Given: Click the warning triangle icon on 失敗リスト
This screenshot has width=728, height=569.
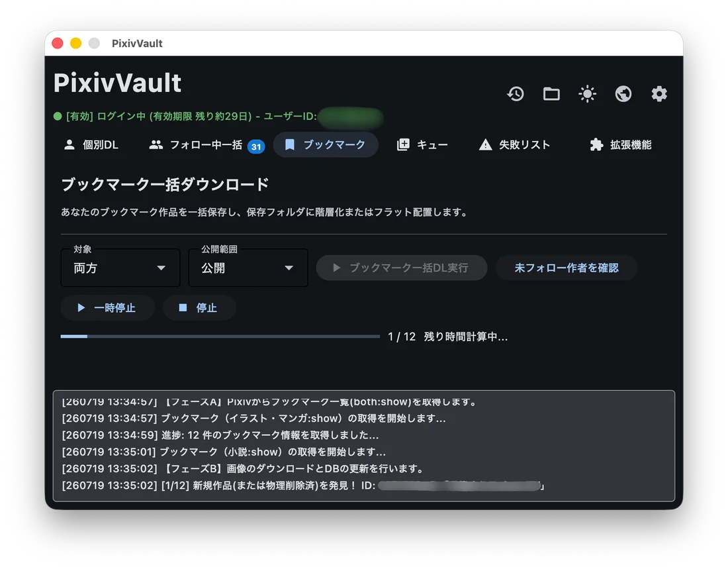Looking at the screenshot, I should 485,145.
